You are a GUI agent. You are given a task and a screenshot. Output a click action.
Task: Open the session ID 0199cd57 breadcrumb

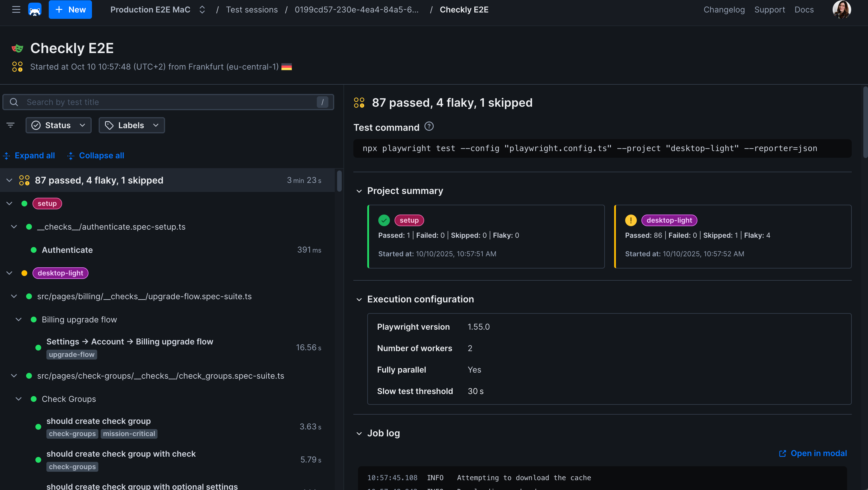357,10
